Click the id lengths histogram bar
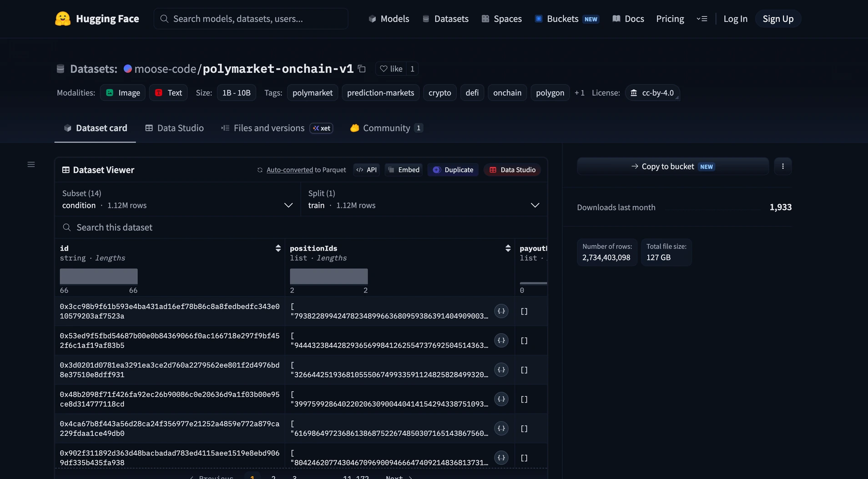 pos(99,276)
